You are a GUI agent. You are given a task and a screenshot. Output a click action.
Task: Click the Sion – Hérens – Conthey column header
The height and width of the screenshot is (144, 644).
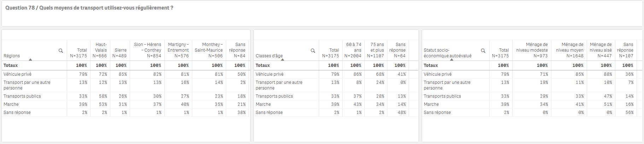click(147, 50)
